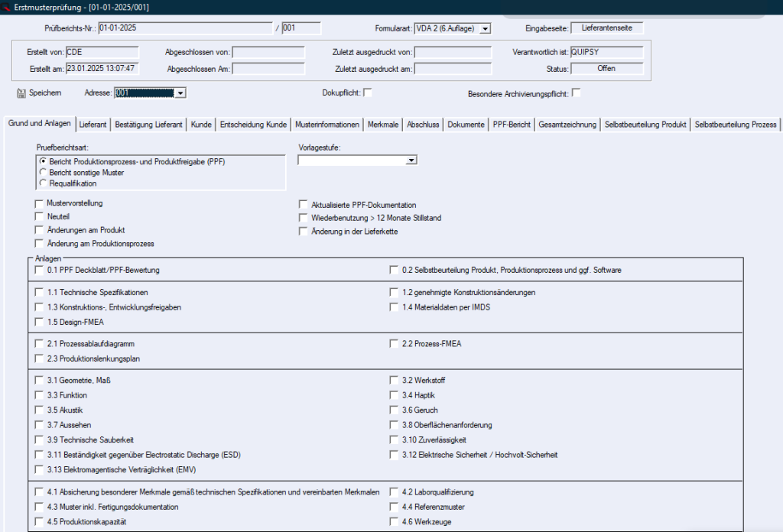
Task: Enable Besondere Archivierungspflicht checkbox
Action: pyautogui.click(x=577, y=92)
